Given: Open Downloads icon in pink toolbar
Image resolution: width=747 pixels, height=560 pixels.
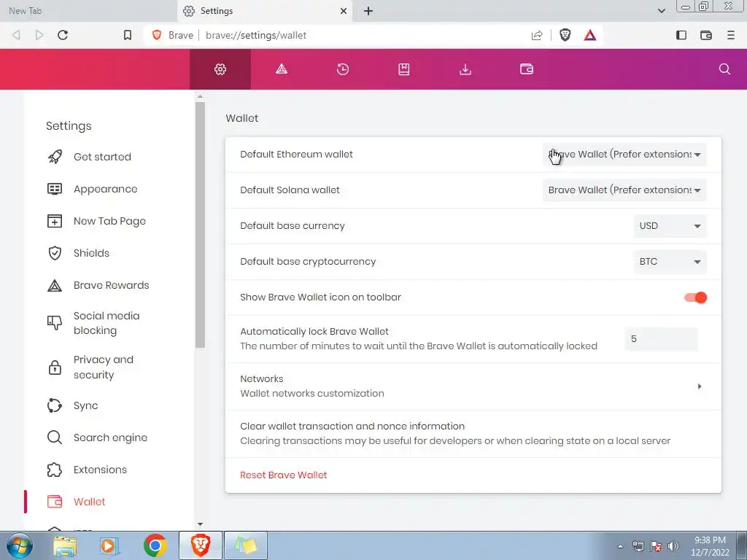Looking at the screenshot, I should [465, 69].
